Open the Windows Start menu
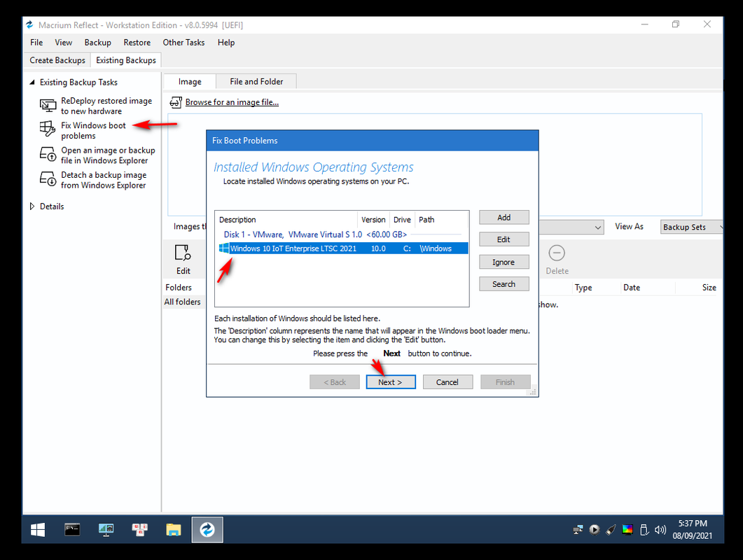The height and width of the screenshot is (560, 743). (x=38, y=530)
